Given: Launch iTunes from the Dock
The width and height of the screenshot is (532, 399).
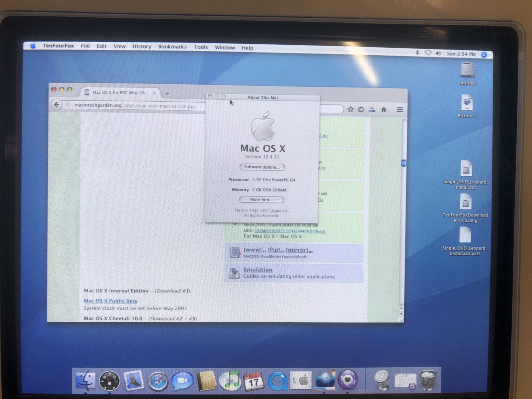Looking at the screenshot, I should click(x=230, y=381).
